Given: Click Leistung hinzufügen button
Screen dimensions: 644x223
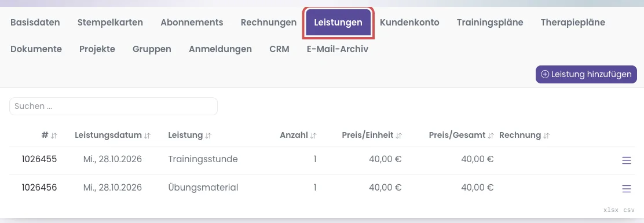Looking at the screenshot, I should 586,74.
